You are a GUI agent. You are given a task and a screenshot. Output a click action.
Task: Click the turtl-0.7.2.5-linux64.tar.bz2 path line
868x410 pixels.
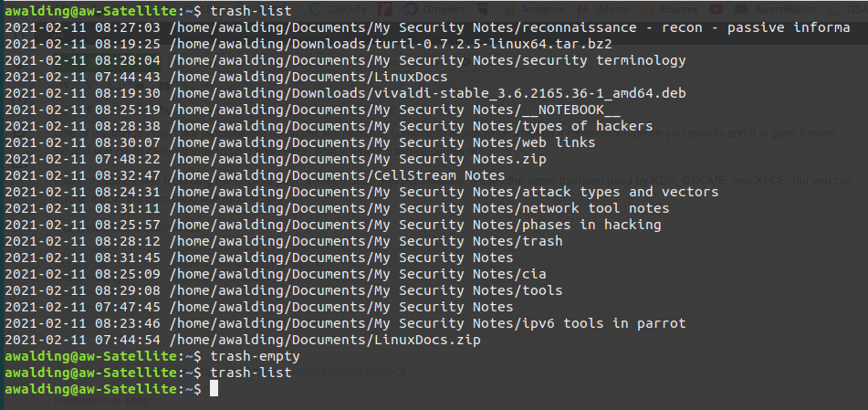390,44
